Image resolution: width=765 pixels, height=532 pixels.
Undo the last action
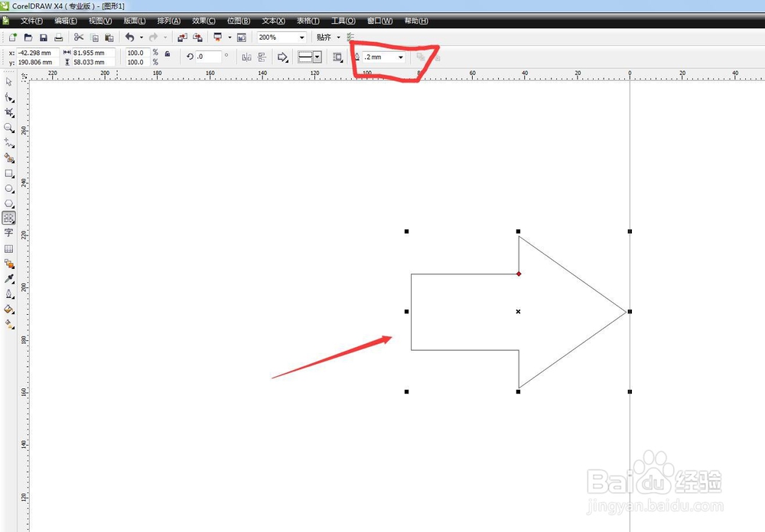[x=130, y=37]
